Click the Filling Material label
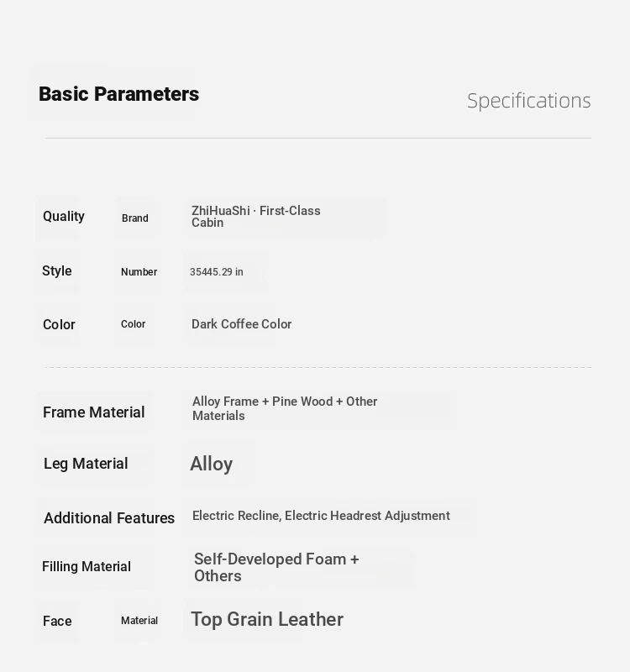This screenshot has width=630, height=672. click(x=87, y=566)
